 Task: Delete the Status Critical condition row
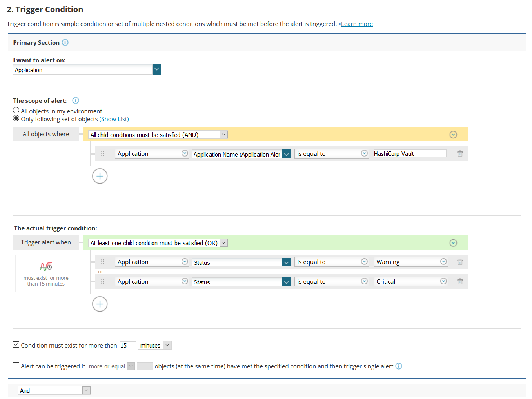tap(460, 281)
